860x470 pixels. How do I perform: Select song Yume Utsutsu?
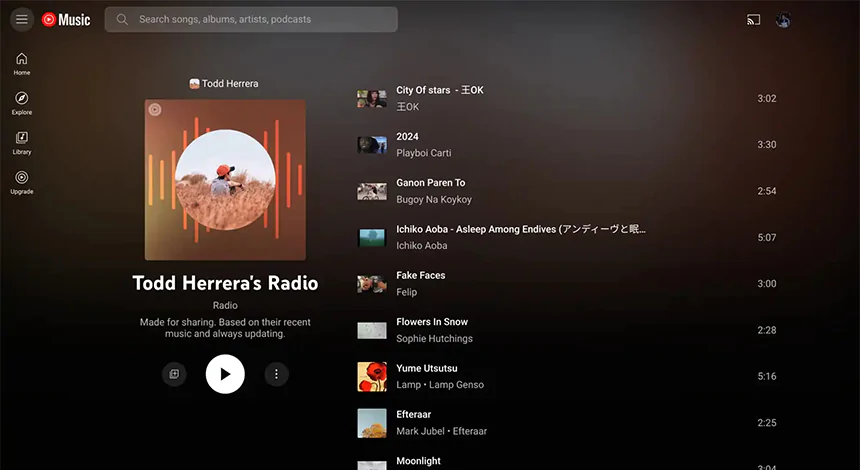(x=427, y=368)
